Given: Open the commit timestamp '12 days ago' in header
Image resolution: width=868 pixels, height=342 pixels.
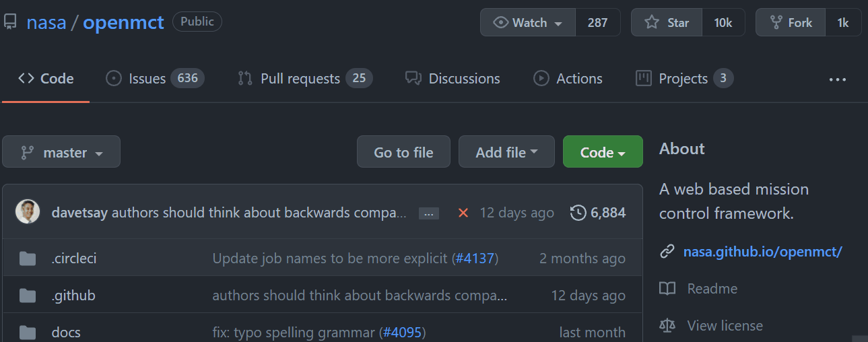Looking at the screenshot, I should pyautogui.click(x=516, y=213).
